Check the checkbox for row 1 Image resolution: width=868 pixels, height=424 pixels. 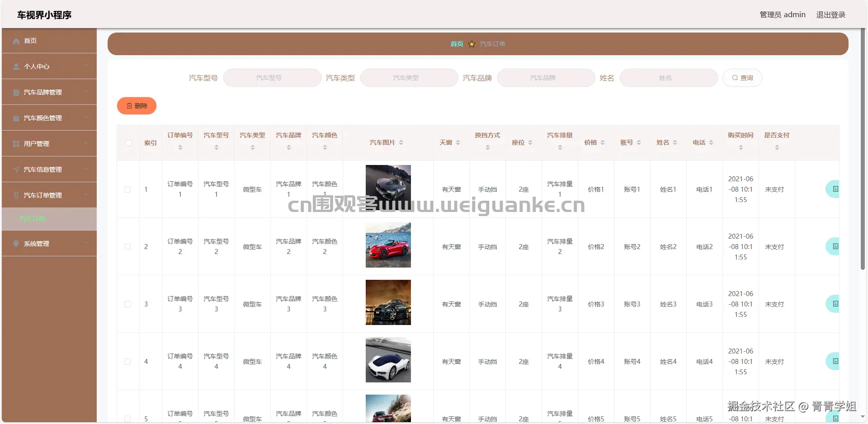(127, 189)
